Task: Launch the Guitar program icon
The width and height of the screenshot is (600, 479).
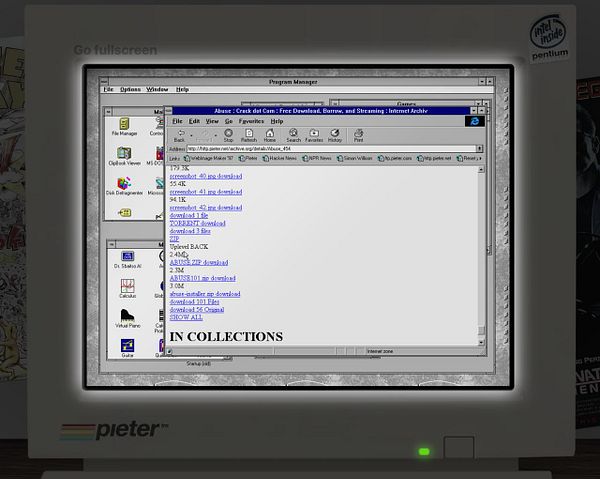Action: tap(127, 348)
